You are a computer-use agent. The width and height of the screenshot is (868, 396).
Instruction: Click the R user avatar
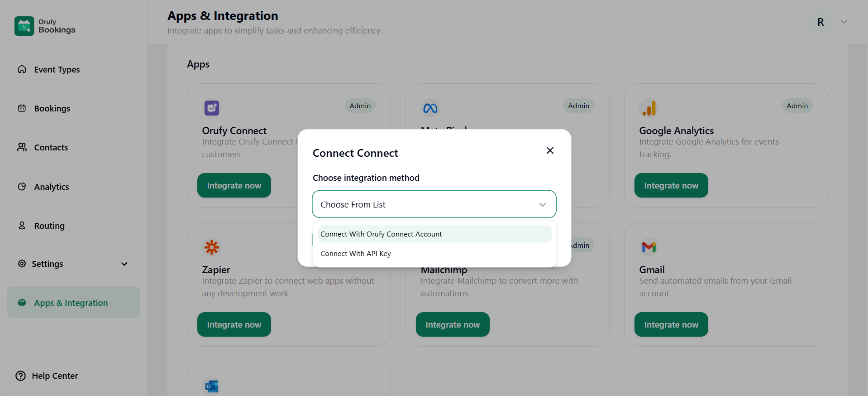coord(820,22)
